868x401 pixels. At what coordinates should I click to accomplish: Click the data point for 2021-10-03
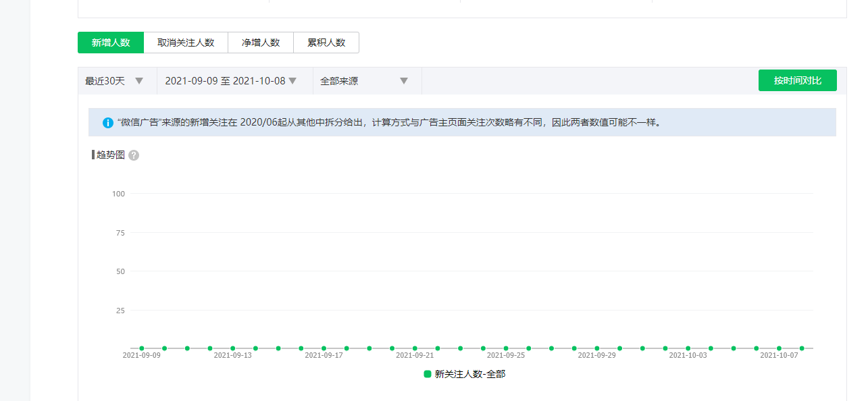(x=688, y=348)
